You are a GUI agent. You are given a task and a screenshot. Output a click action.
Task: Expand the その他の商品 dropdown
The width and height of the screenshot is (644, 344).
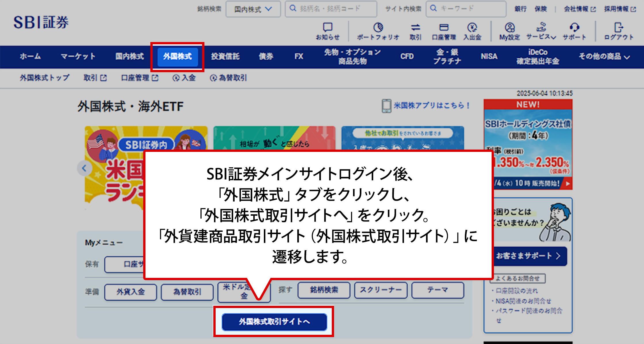pyautogui.click(x=604, y=56)
